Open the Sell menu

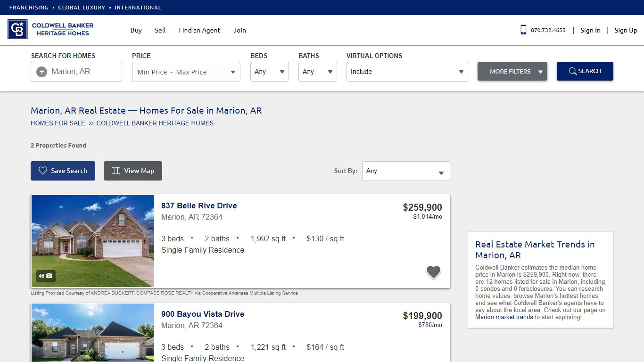[160, 30]
